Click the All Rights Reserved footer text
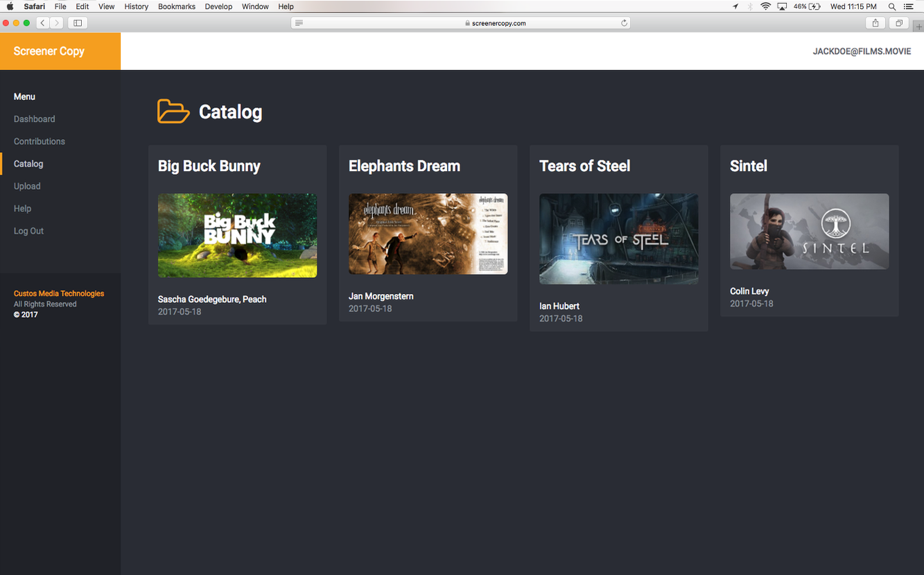 [45, 304]
